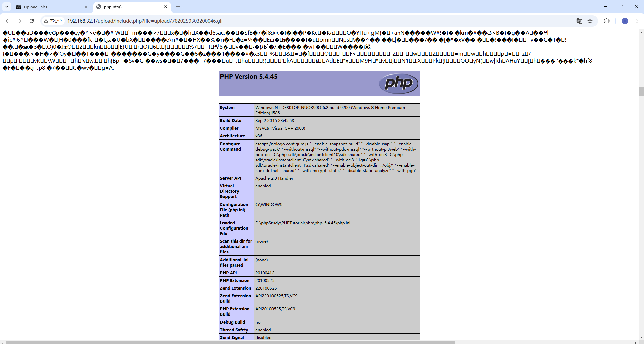This screenshot has height=344, width=644.
Task: Click the MSVC9 compiler value
Action: click(x=280, y=128)
